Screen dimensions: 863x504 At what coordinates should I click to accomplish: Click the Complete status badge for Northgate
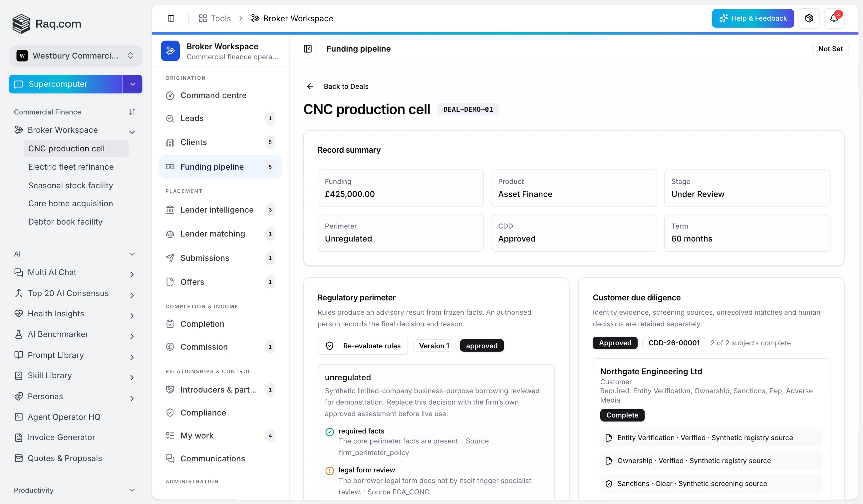[622, 415]
